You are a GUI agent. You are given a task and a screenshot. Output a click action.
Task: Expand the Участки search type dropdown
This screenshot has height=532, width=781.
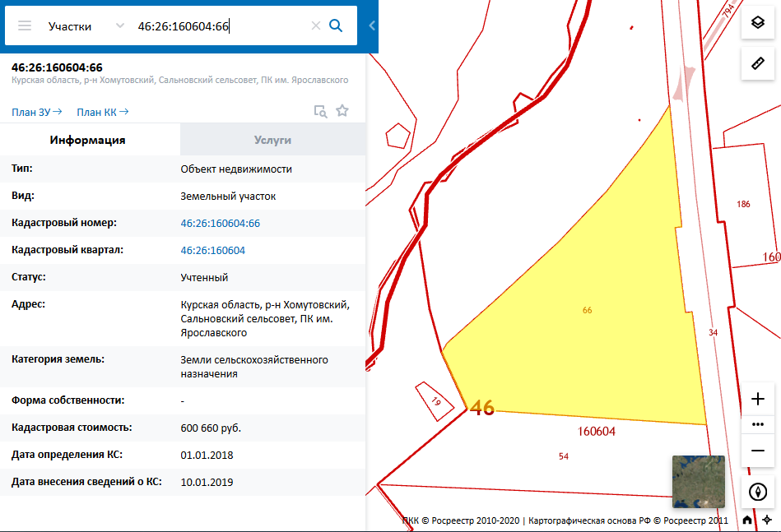click(x=120, y=26)
